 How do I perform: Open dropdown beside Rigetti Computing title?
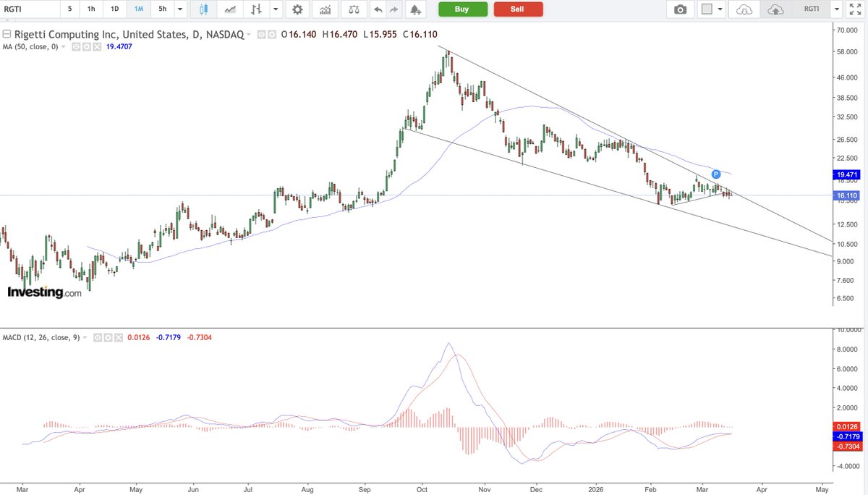point(250,35)
